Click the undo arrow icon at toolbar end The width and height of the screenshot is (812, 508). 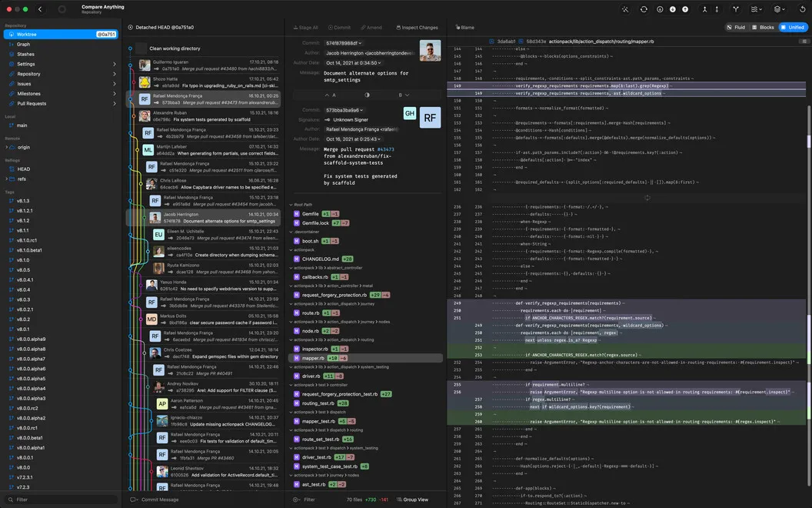click(x=802, y=9)
